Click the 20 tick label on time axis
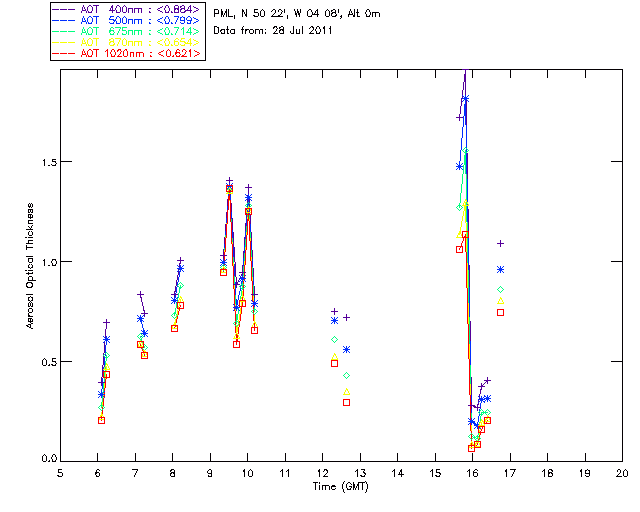 (x=622, y=473)
